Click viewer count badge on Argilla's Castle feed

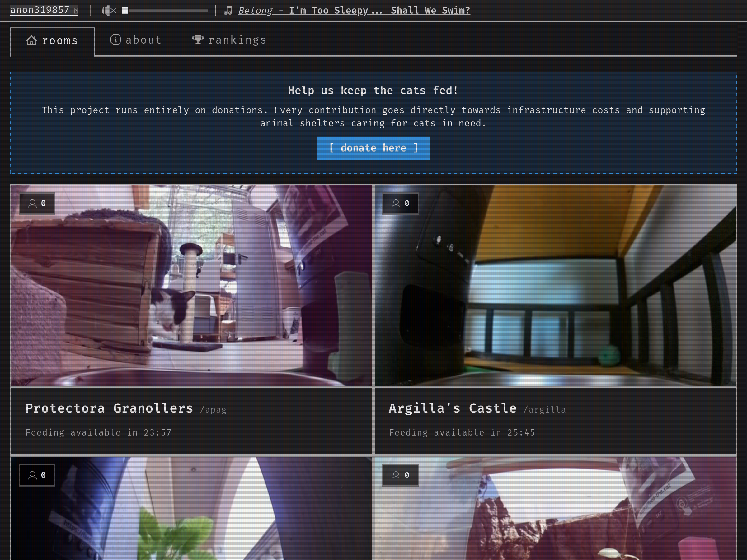click(x=401, y=203)
